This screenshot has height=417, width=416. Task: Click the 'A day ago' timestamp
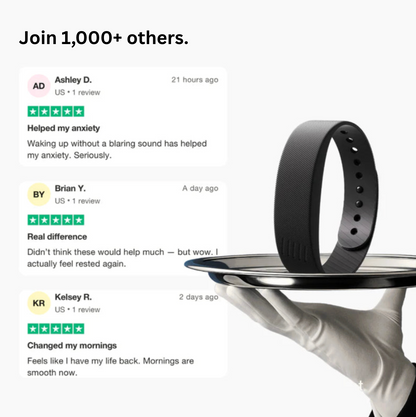200,188
